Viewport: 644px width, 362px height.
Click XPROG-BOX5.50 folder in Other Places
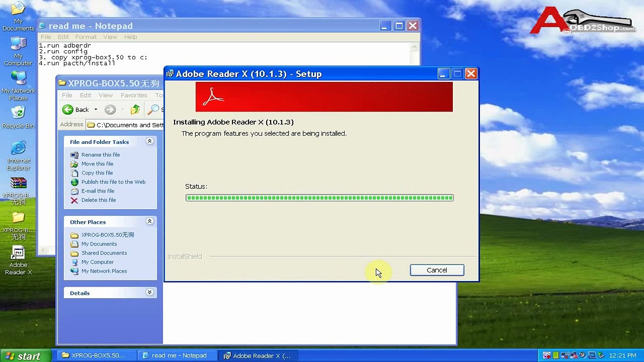(103, 235)
